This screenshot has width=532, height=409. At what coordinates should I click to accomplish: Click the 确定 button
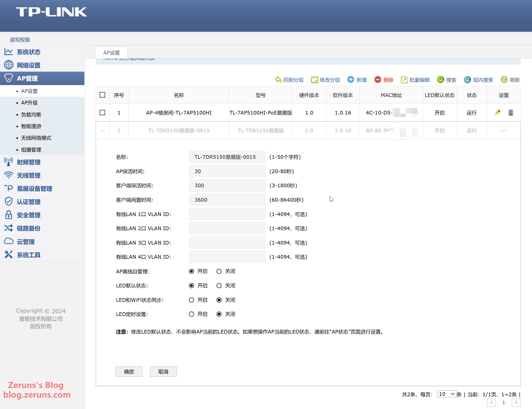click(x=129, y=372)
